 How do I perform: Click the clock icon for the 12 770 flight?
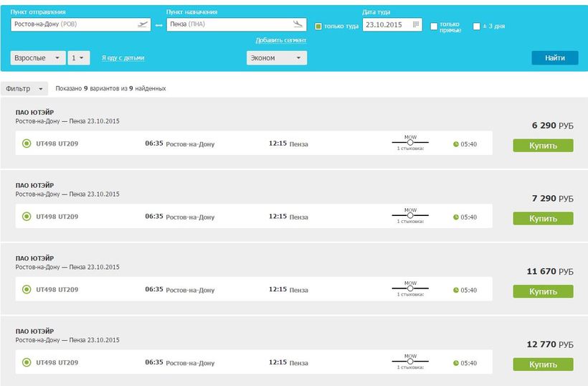click(x=456, y=364)
